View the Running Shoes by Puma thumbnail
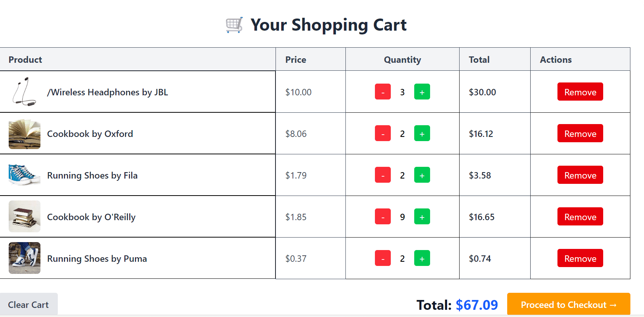Image resolution: width=644 pixels, height=317 pixels. 24,258
